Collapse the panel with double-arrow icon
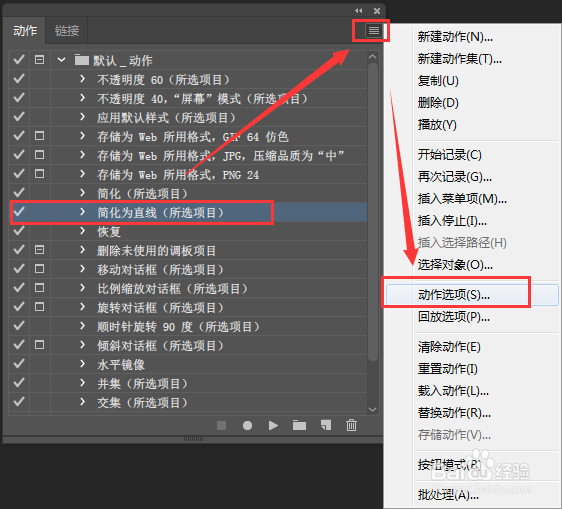The width and height of the screenshot is (562, 509). click(358, 11)
